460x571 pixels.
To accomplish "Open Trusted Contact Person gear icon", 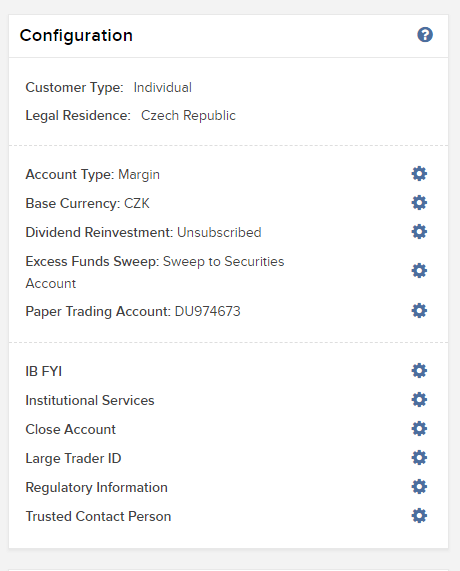I will coord(419,516).
